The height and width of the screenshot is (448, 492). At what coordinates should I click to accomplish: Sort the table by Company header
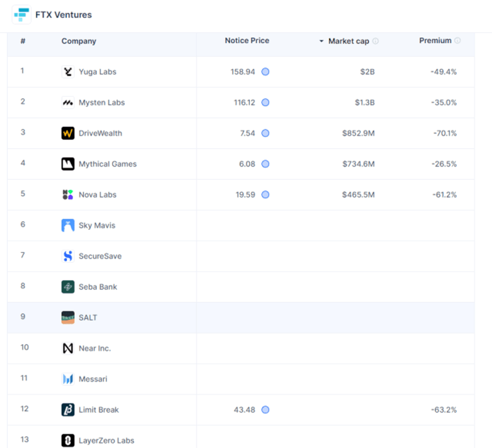tap(79, 41)
